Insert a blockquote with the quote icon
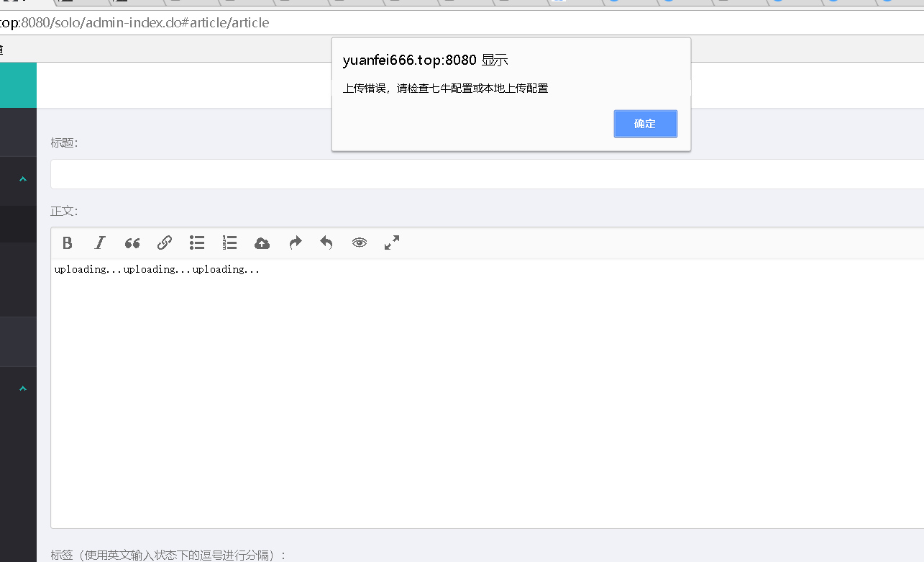Screen dimensions: 924x562 [x=132, y=243]
